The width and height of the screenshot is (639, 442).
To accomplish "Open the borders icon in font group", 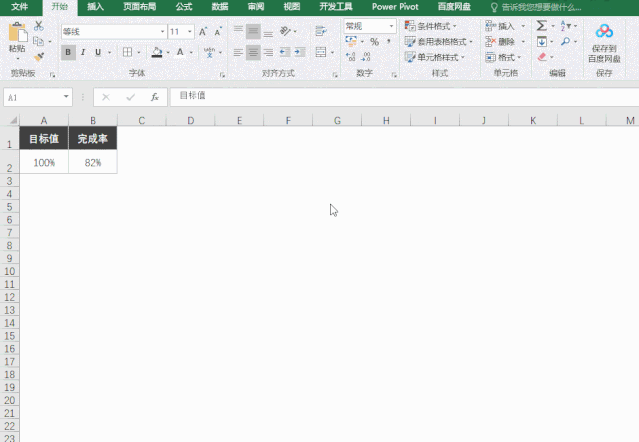I will (127, 52).
